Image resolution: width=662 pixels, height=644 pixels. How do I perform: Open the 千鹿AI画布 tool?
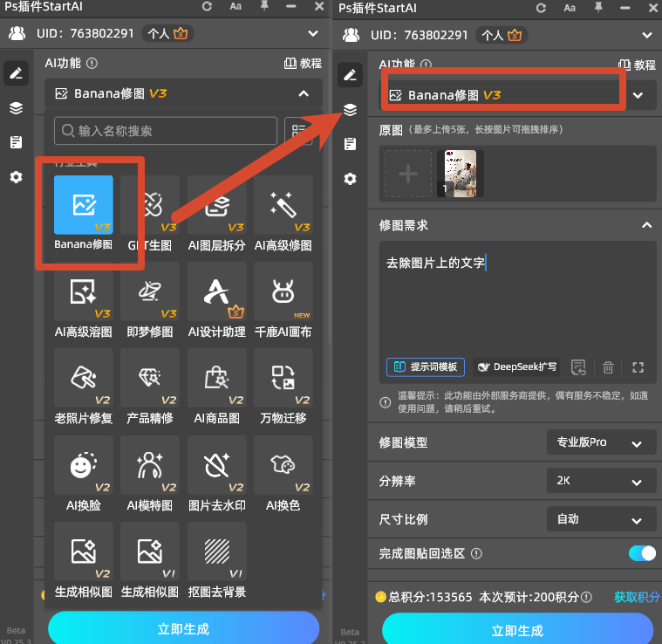(x=283, y=291)
